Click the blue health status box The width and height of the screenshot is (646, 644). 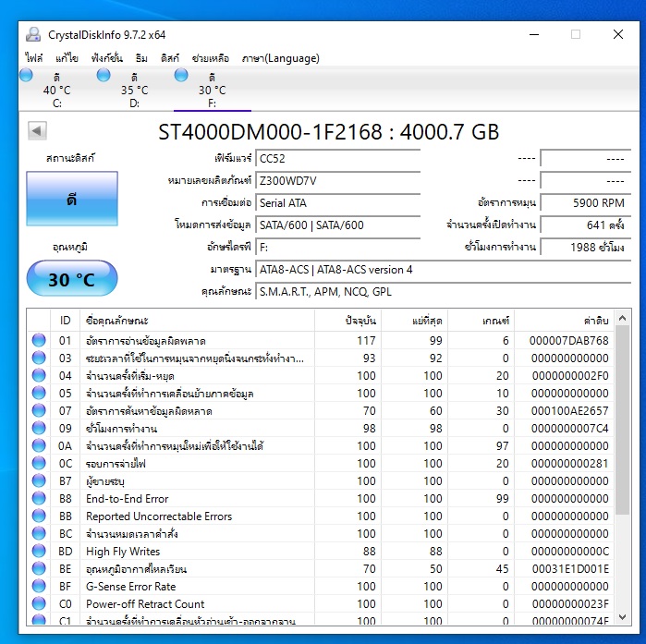coord(72,199)
